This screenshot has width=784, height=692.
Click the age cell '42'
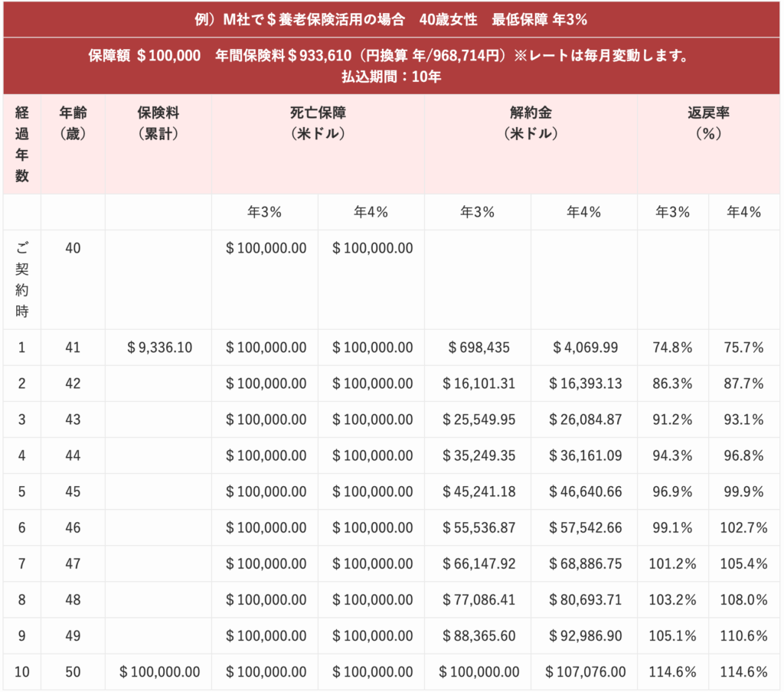click(73, 384)
